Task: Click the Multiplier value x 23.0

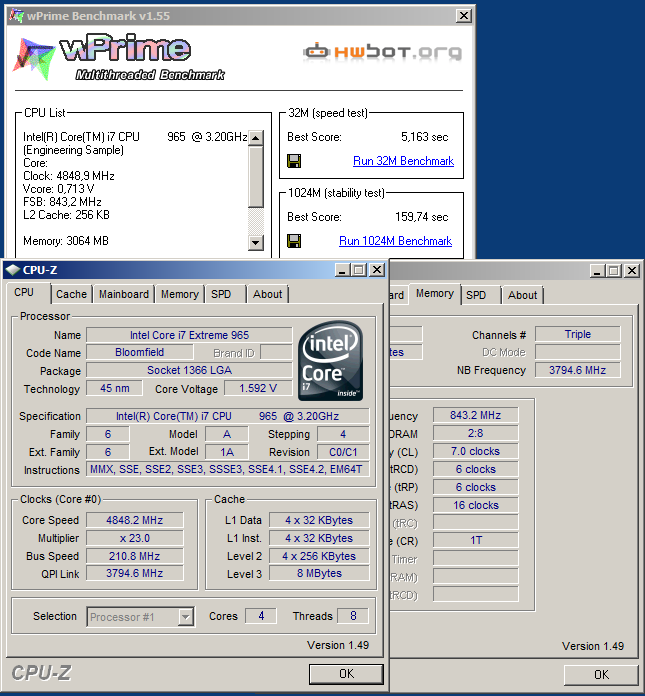Action: 135,538
